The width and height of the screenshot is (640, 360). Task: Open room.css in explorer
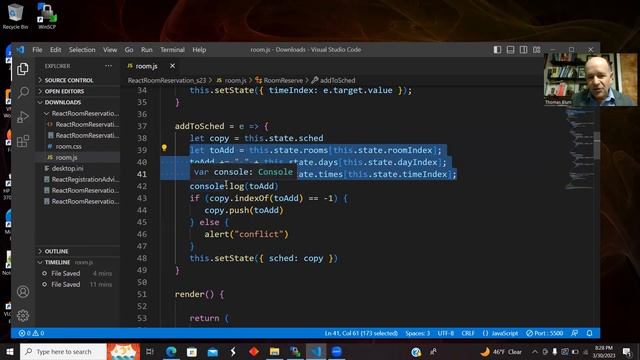click(x=68, y=146)
